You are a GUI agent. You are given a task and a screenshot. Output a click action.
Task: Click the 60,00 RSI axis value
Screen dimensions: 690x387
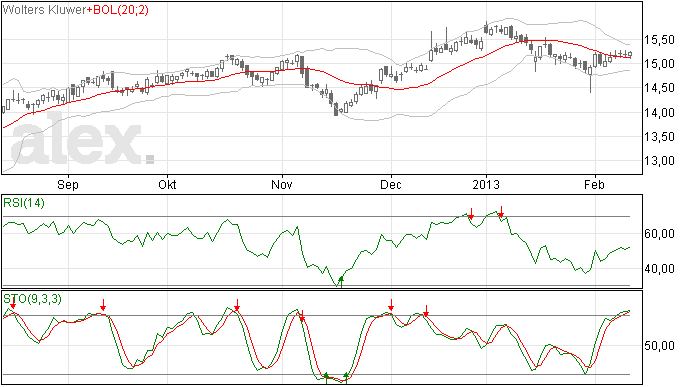[x=659, y=234]
